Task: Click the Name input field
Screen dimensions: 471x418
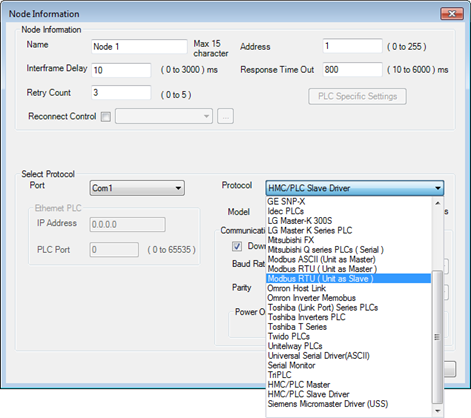Action: 139,46
